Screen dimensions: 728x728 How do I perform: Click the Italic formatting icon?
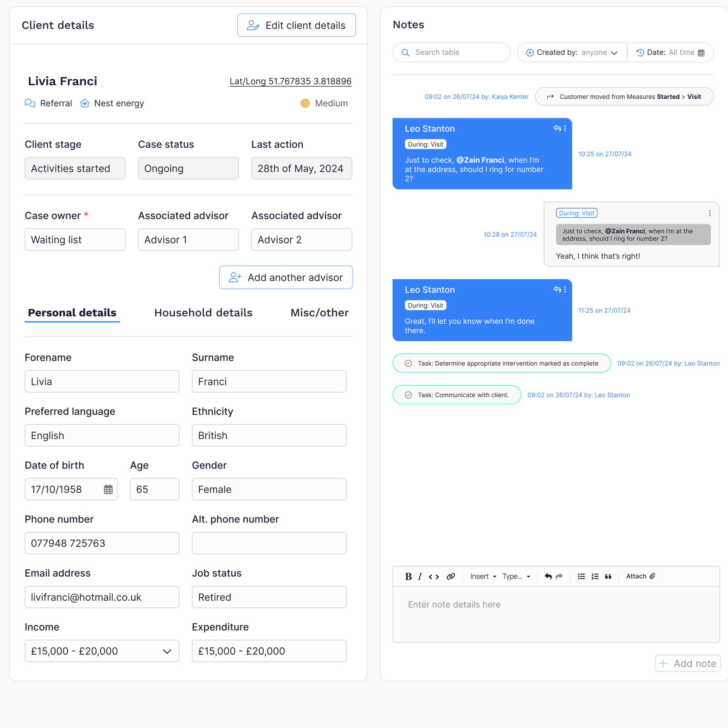[420, 576]
